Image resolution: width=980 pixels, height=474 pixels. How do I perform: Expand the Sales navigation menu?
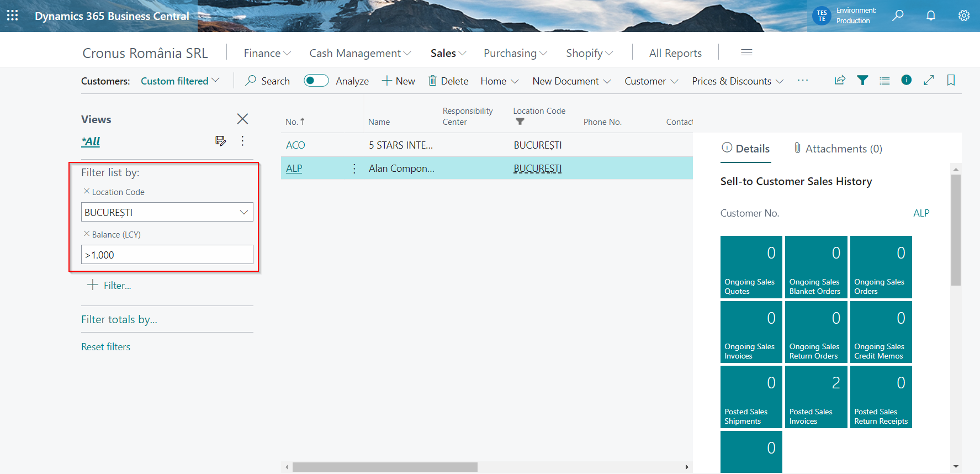448,53
